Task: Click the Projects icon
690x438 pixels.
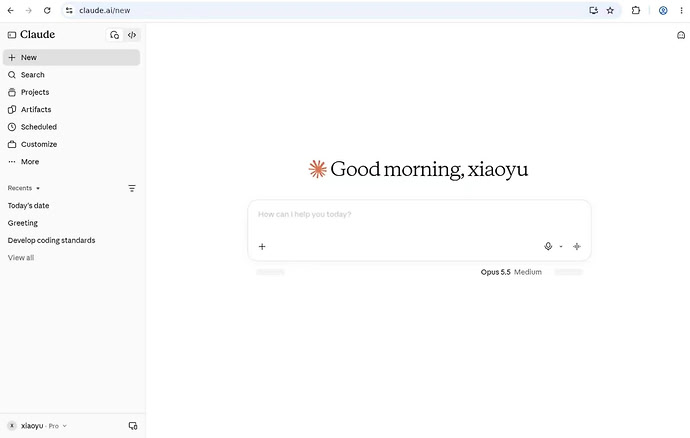Action: [x=12, y=92]
